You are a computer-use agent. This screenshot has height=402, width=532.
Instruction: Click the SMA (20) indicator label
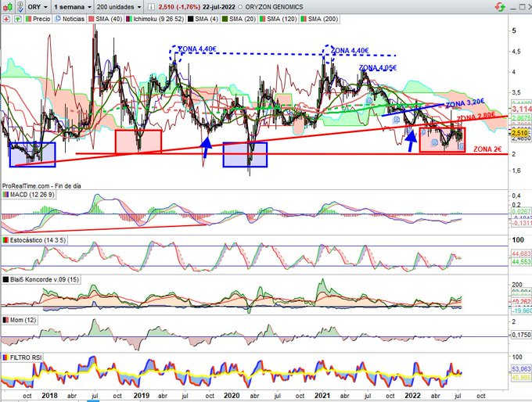click(x=239, y=19)
